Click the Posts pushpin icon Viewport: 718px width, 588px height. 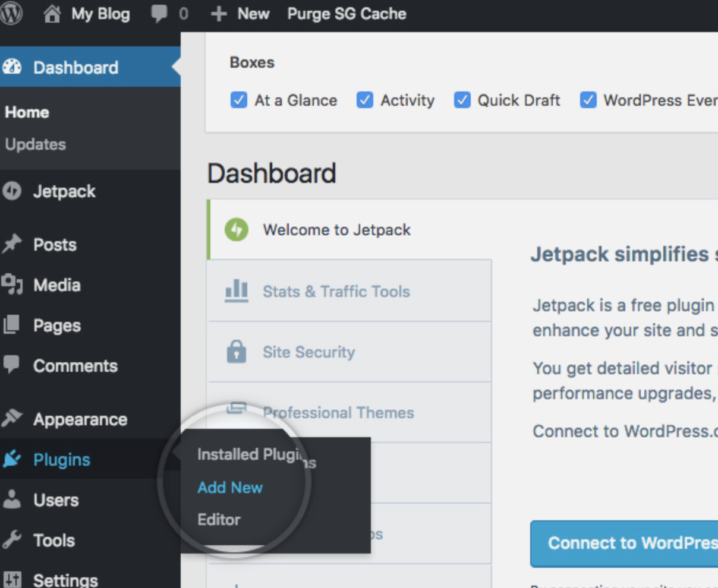12,244
